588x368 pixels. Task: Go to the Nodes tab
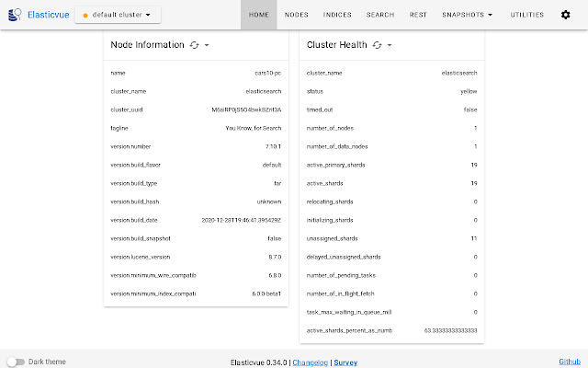click(297, 15)
